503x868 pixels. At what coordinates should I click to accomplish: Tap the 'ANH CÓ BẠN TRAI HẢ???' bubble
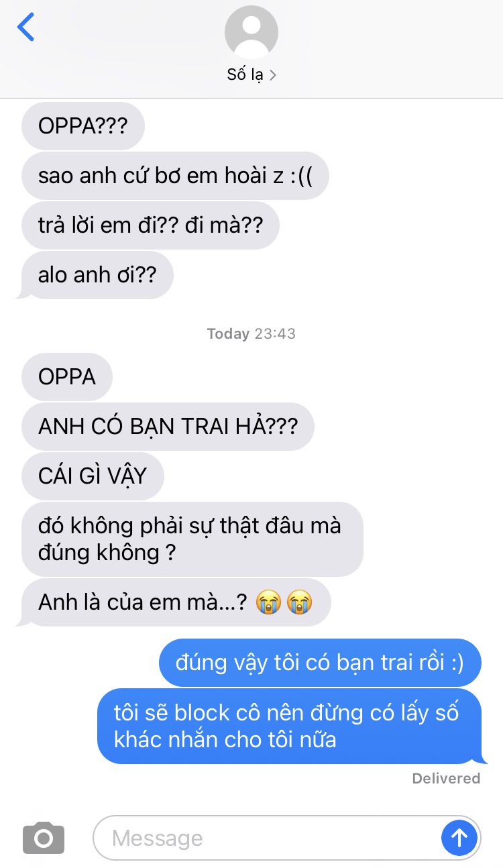[x=168, y=427]
